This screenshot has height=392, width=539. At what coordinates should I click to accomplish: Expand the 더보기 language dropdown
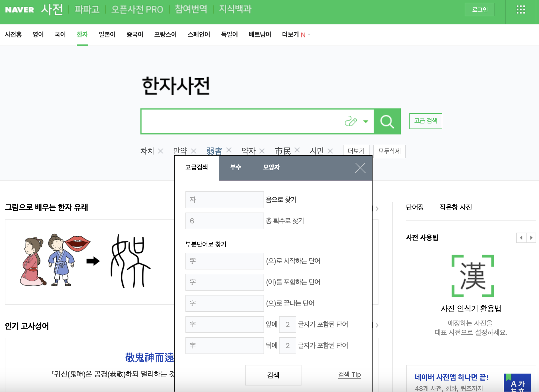tap(296, 34)
